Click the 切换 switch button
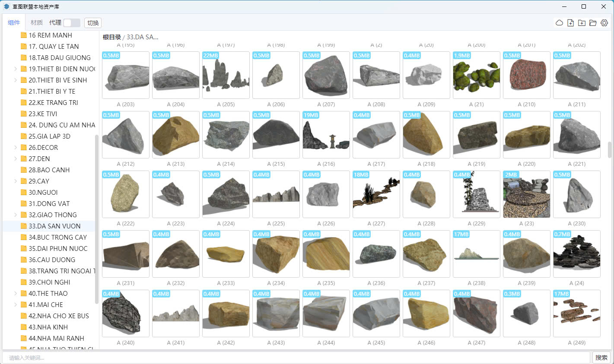This screenshot has width=614, height=364. click(x=93, y=23)
